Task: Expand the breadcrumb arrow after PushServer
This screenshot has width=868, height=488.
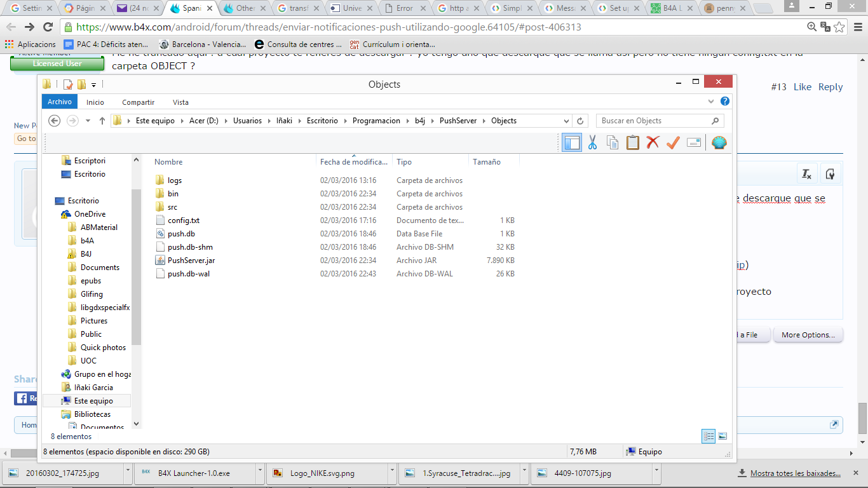Action: [484, 121]
